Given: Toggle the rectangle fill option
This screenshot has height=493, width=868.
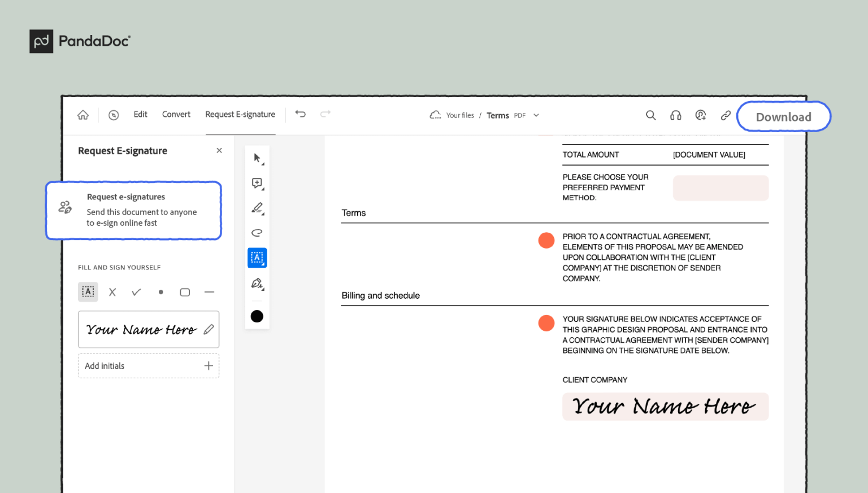Looking at the screenshot, I should [185, 292].
